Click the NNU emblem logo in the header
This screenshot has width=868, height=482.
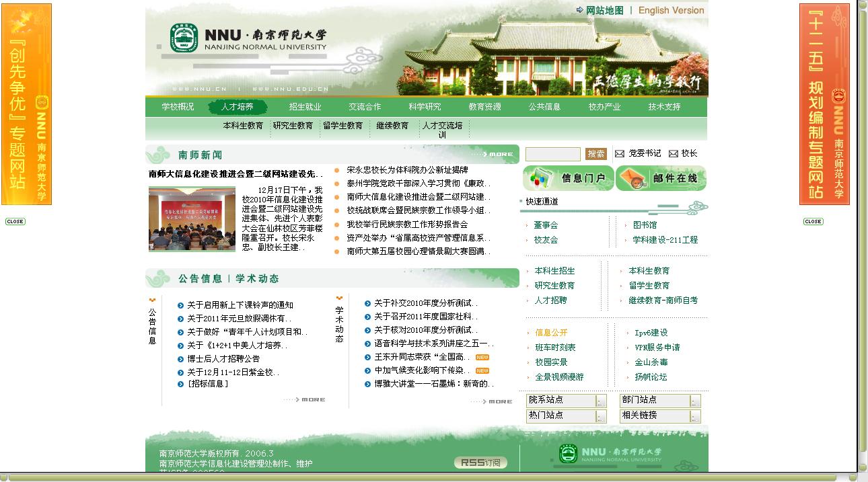184,38
